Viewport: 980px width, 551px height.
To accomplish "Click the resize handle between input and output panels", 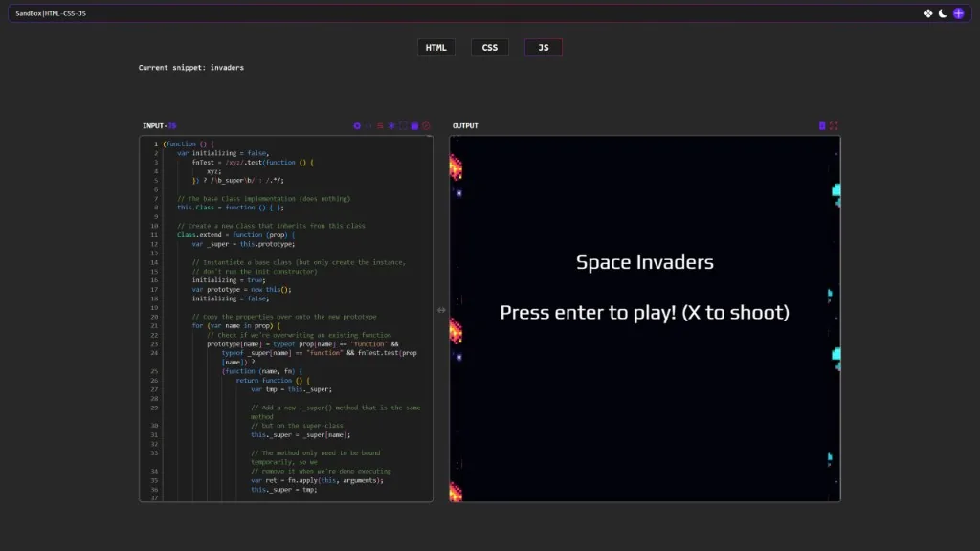I will click(x=441, y=310).
